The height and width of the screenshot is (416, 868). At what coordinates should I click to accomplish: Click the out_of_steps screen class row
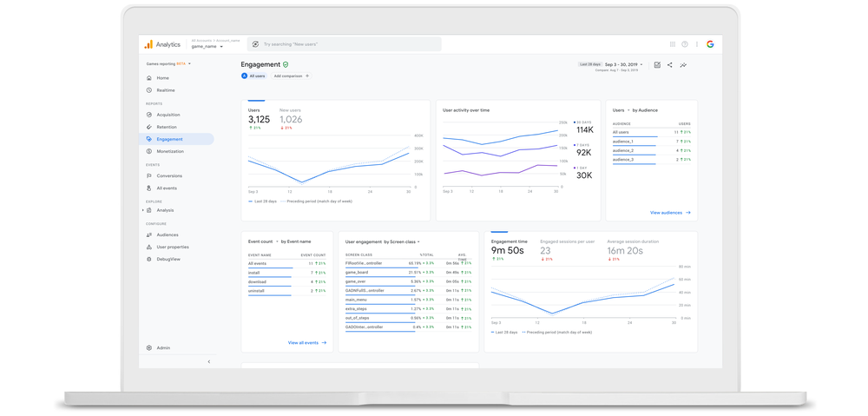(409, 319)
